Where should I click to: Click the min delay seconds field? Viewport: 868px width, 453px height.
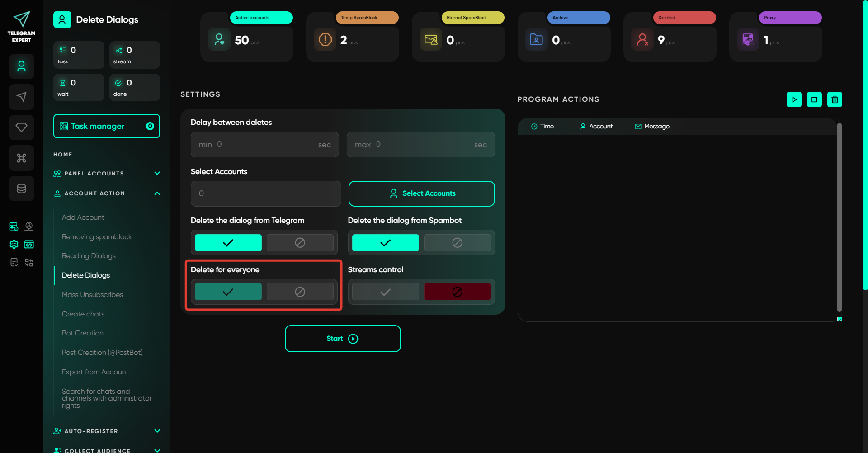[x=264, y=145]
